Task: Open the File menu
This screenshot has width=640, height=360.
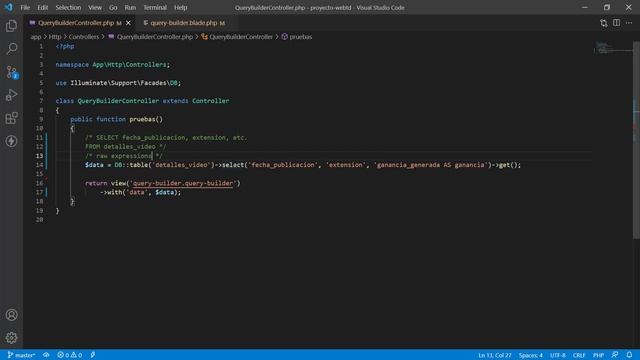Action: 25,7
